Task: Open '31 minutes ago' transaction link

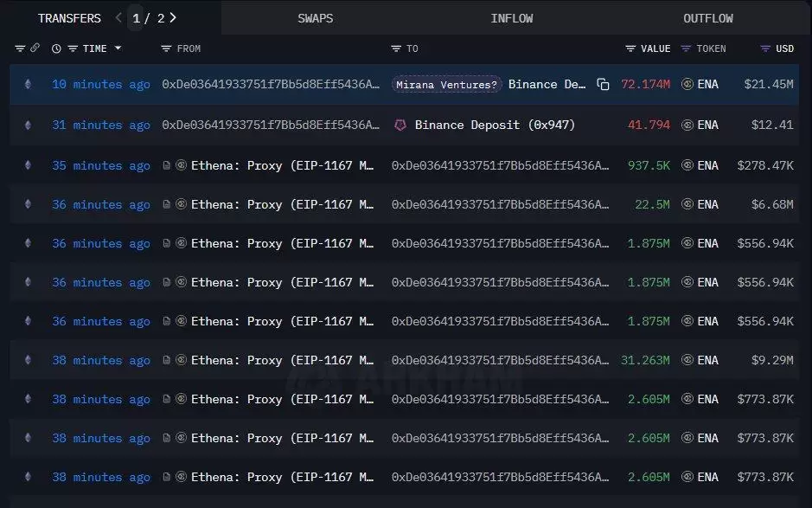Action: (101, 125)
